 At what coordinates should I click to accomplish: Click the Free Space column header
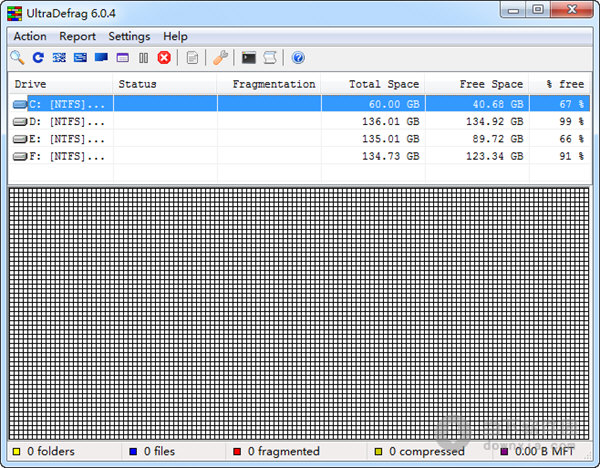[x=477, y=84]
